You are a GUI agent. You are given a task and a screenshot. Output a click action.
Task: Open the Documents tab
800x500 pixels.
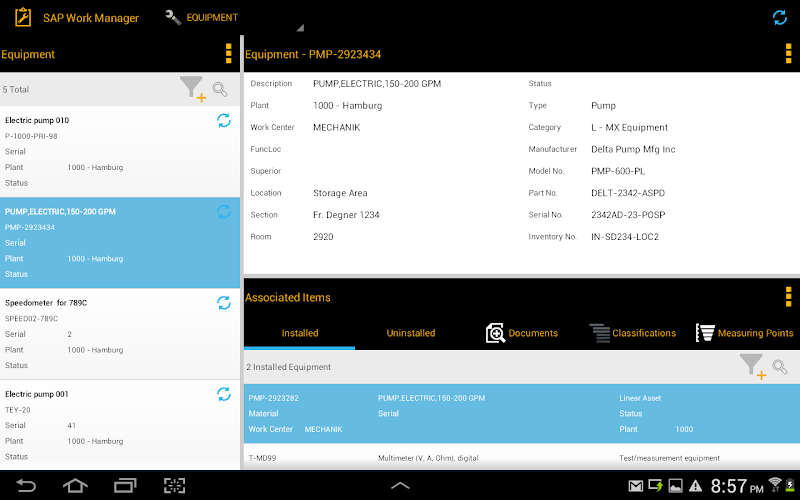pos(522,333)
